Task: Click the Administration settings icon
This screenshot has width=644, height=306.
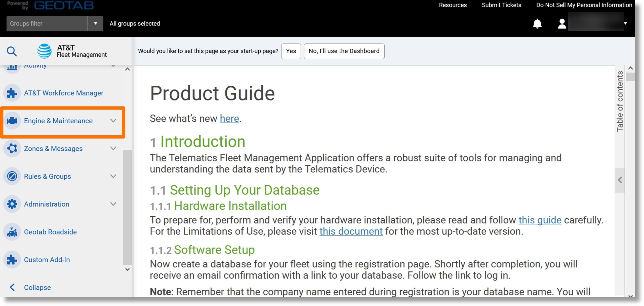Action: click(x=12, y=203)
